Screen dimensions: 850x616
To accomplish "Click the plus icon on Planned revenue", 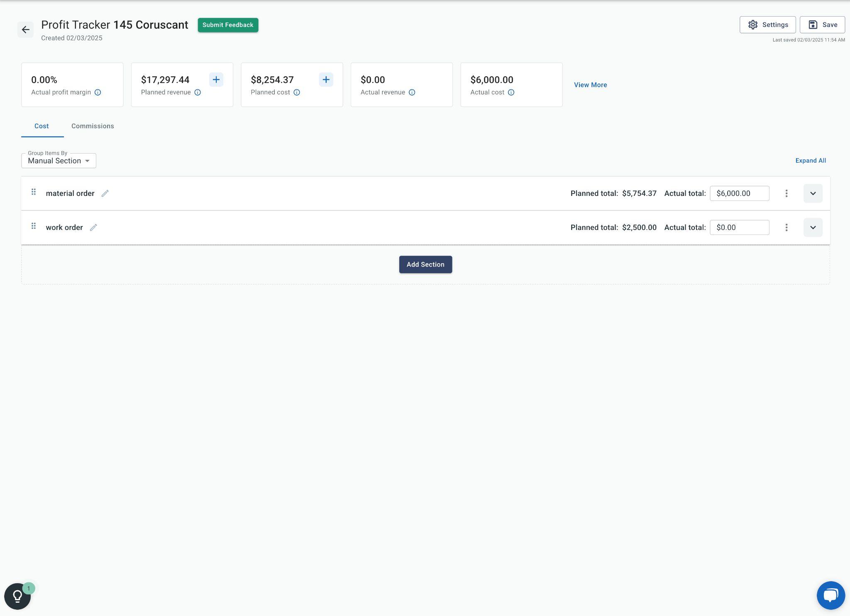I will (x=216, y=80).
